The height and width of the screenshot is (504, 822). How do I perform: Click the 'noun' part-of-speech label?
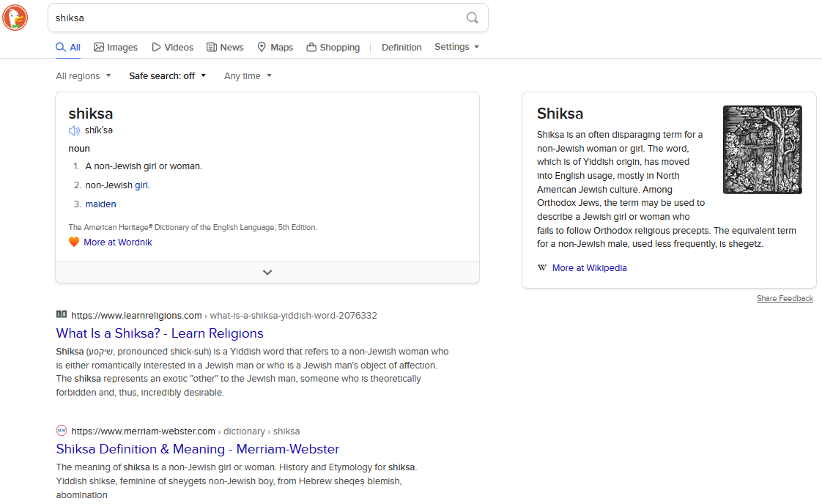coord(79,149)
